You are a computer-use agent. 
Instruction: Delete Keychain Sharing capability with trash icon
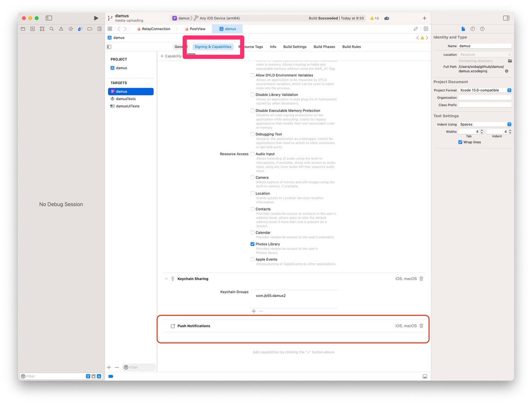tap(421, 279)
